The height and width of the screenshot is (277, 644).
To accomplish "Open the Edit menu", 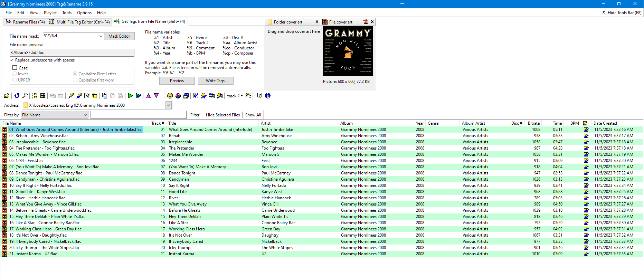I will point(21,13).
